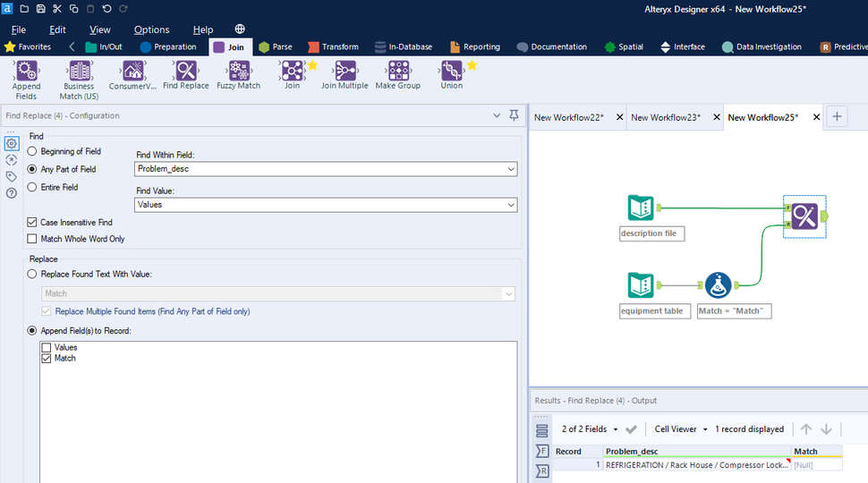Click the Redo arrow icon
The width and height of the screenshot is (868, 483).
pyautogui.click(x=123, y=9)
